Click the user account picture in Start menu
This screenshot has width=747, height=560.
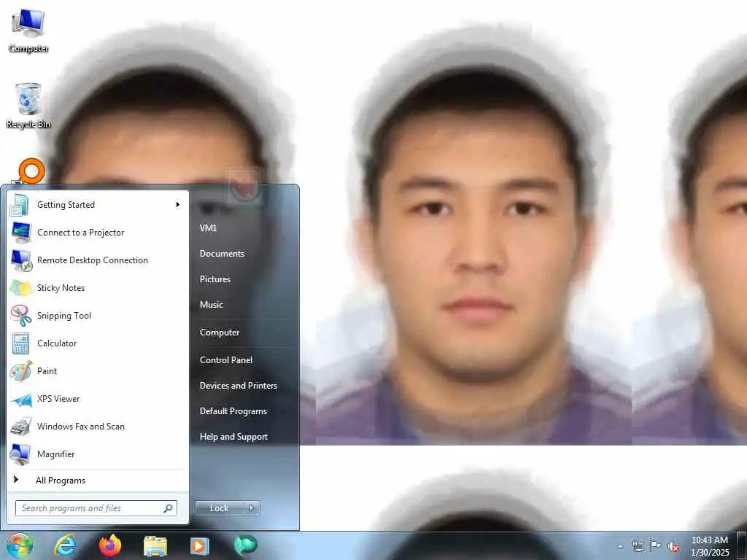pyautogui.click(x=244, y=186)
